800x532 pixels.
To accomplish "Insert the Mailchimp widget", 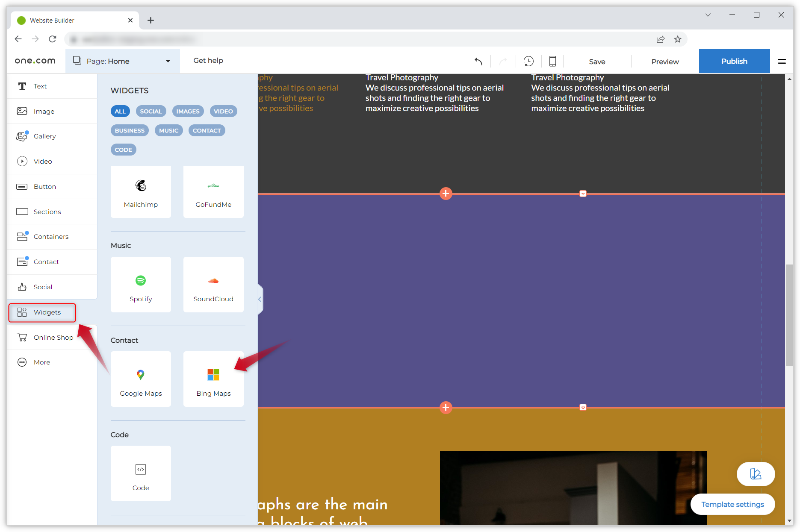I will tap(141, 192).
